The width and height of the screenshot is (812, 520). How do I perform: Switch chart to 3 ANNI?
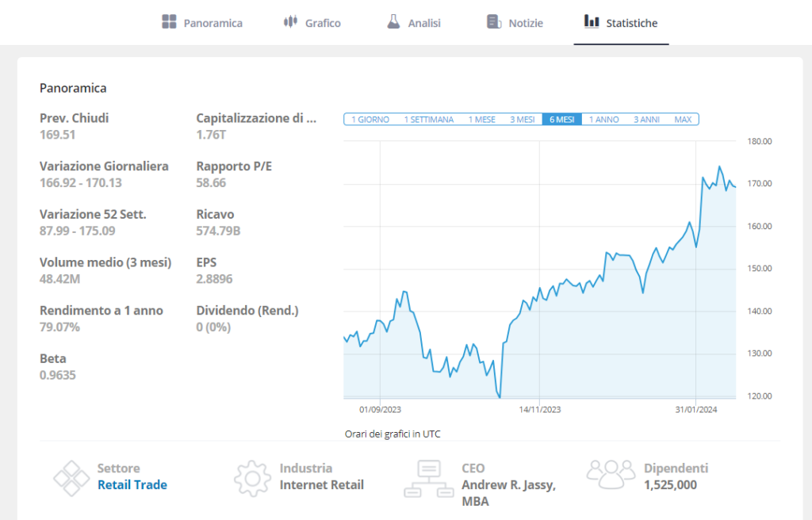pos(647,120)
